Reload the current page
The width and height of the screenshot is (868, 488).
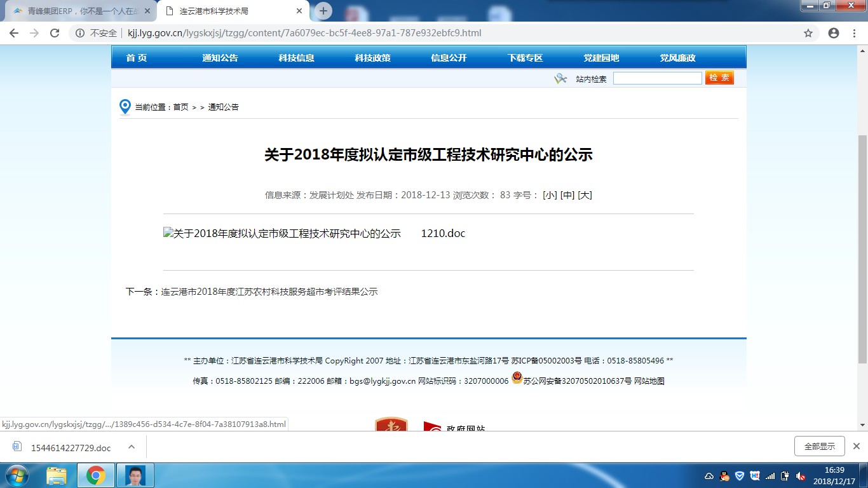(x=55, y=33)
